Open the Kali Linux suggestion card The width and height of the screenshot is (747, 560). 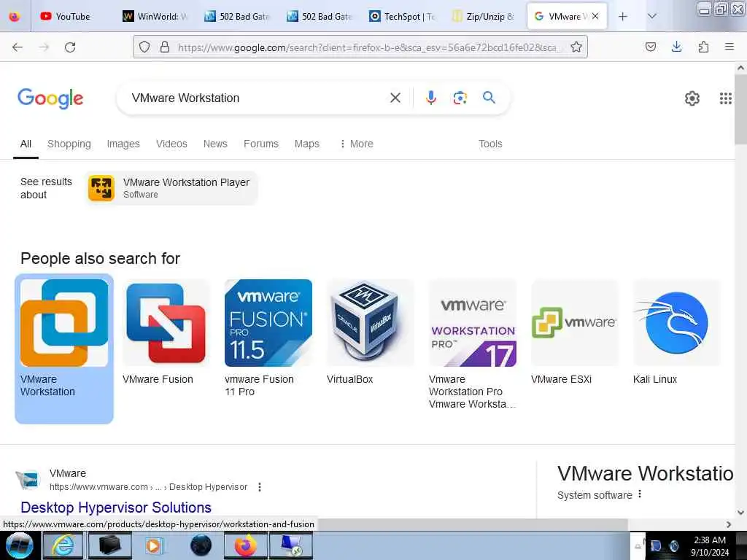[x=676, y=333]
